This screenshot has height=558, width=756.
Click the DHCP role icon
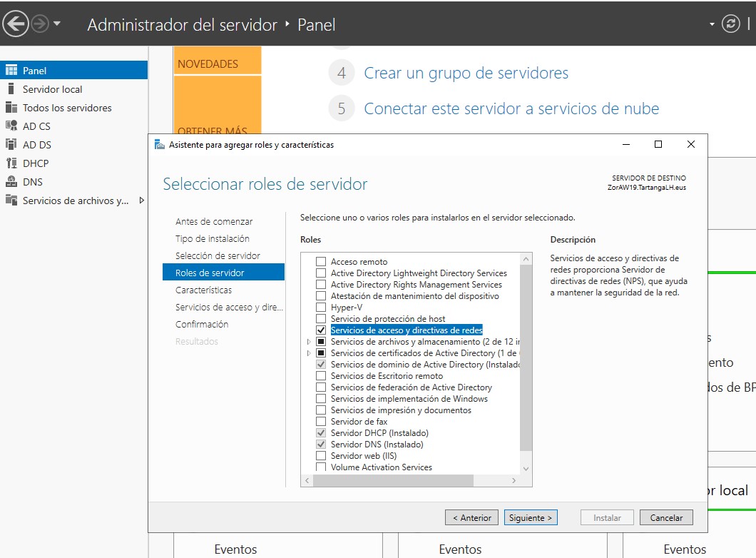11,163
